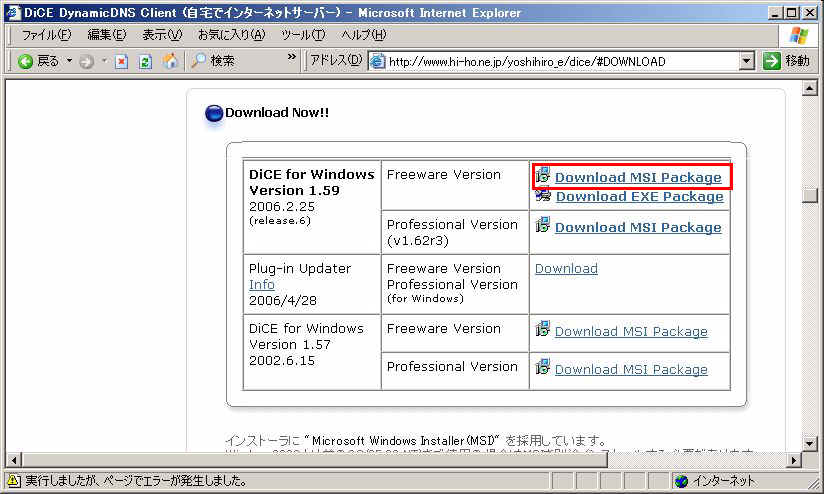The width and height of the screenshot is (824, 494).
Task: Click the (for Windows) text
Action: click(425, 299)
